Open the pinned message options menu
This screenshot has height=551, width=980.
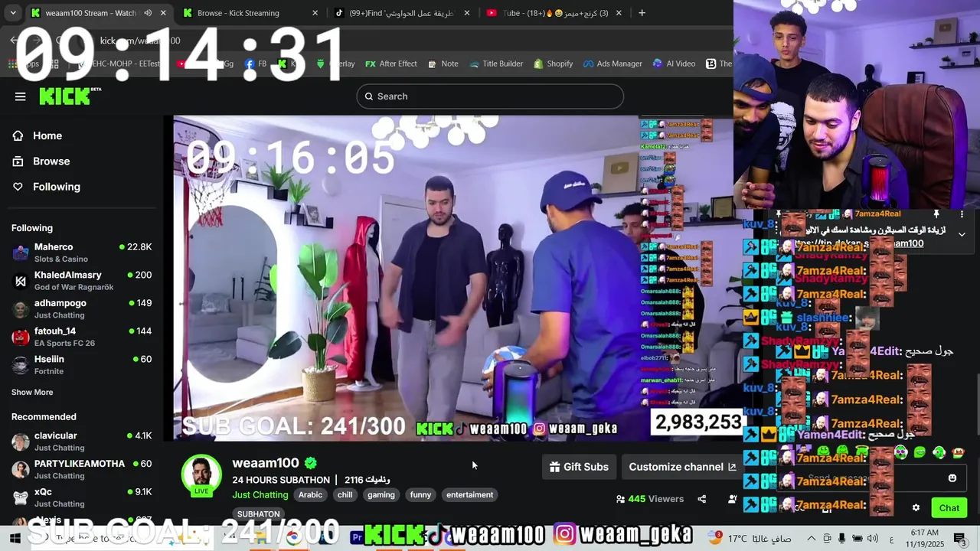(962, 214)
